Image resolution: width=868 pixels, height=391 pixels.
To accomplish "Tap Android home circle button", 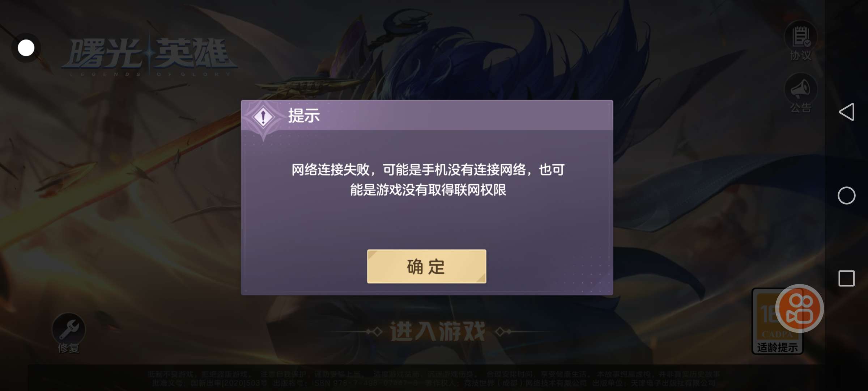I will (x=846, y=195).
